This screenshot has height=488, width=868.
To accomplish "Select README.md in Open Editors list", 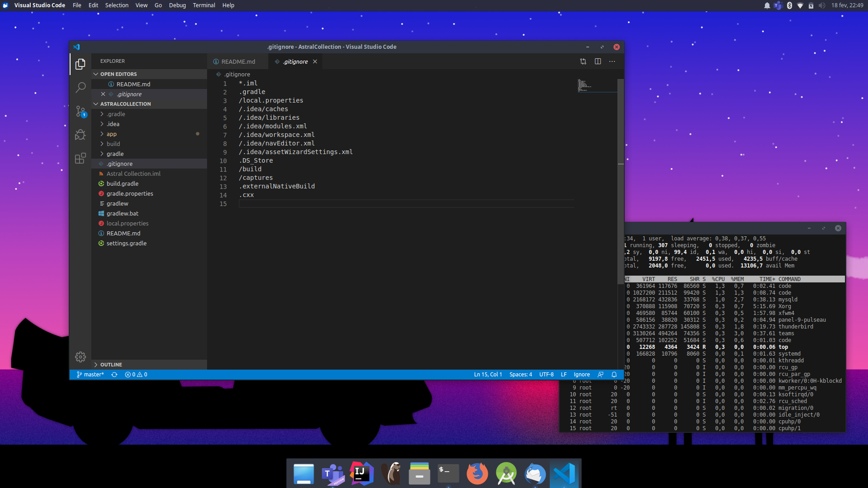I will tap(149, 84).
